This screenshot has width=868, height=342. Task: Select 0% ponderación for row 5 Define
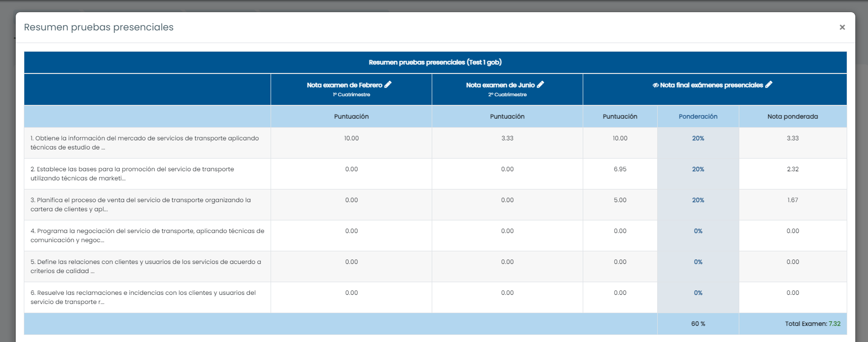698,262
